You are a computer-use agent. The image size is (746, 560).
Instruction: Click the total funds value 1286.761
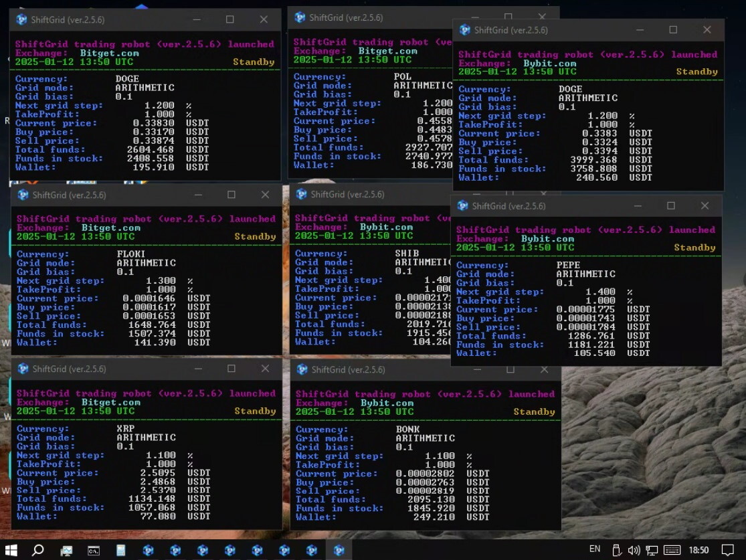(591, 337)
